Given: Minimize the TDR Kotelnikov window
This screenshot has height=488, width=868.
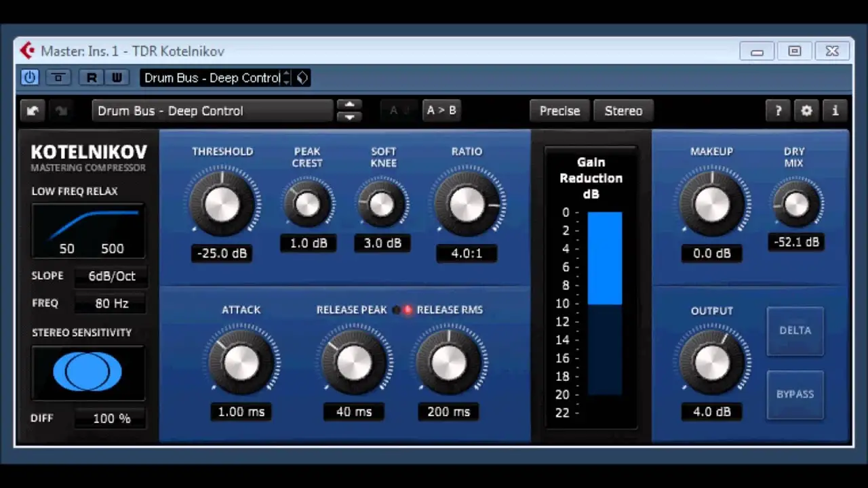Looking at the screenshot, I should pyautogui.click(x=757, y=51).
